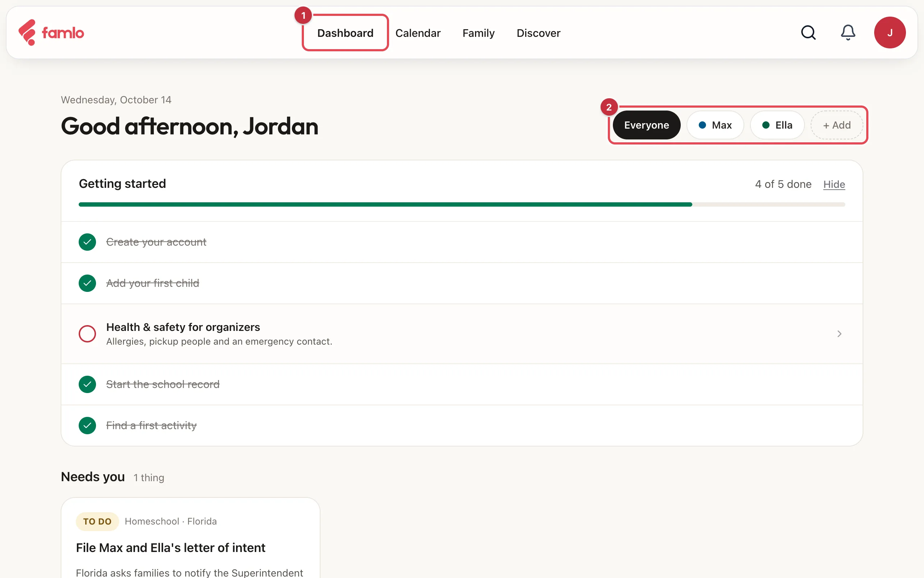Open the search icon
The image size is (924, 578).
click(808, 33)
